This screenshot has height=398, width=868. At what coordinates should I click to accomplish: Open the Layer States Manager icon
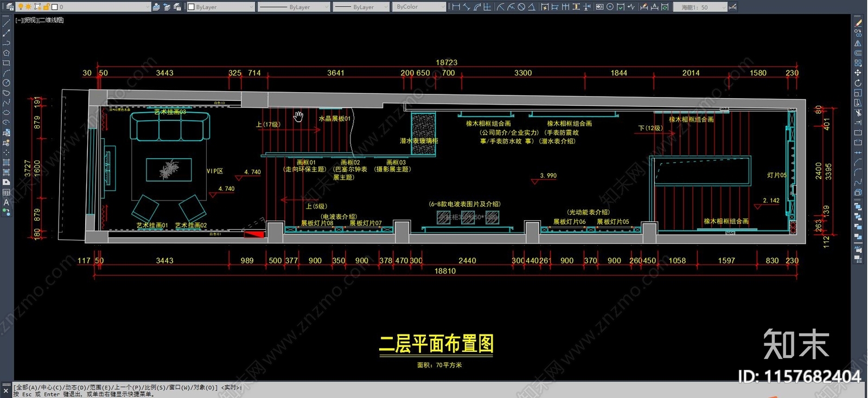[177, 7]
